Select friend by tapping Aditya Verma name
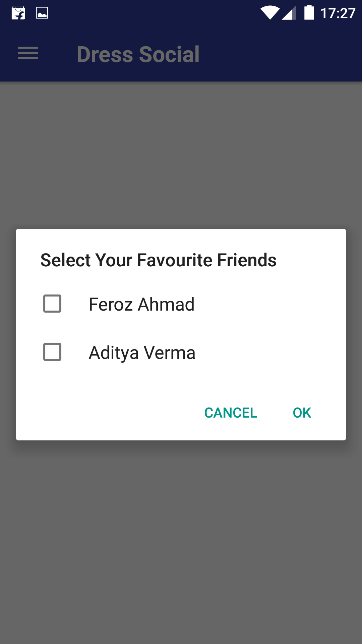 142,353
